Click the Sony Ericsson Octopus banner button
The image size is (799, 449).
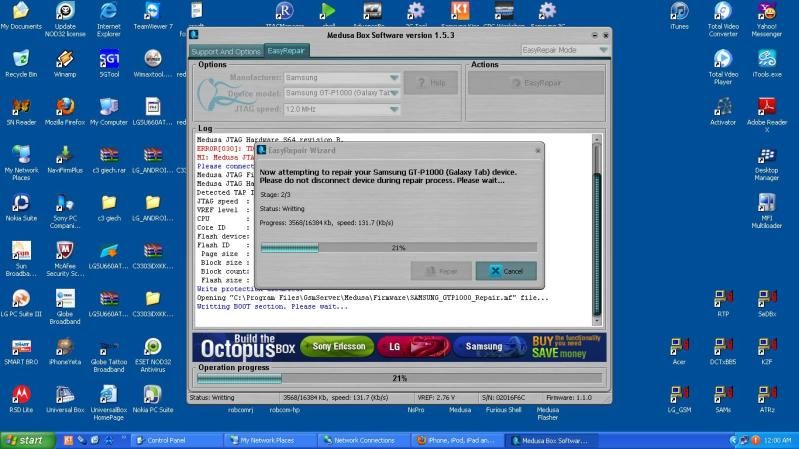point(337,347)
